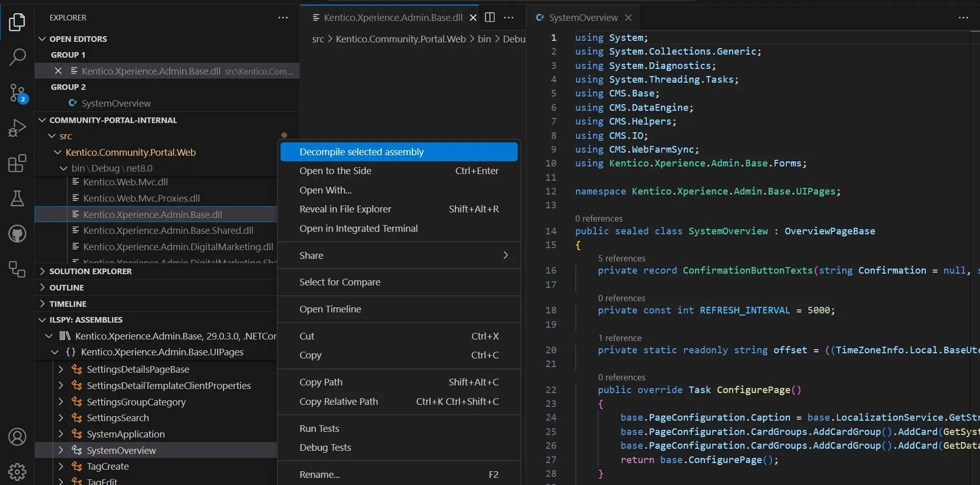Image resolution: width=980 pixels, height=485 pixels.
Task: Close the SystemOverview tab
Action: (628, 18)
